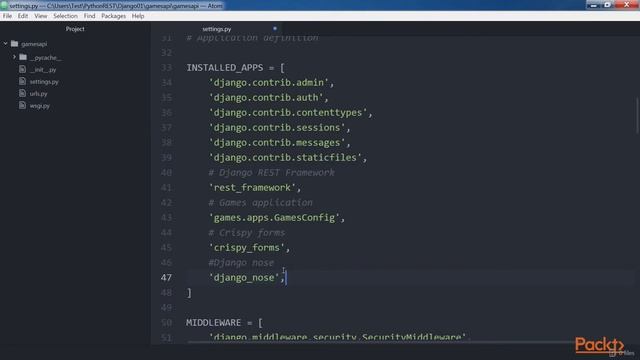This screenshot has width=640, height=360.
Task: Select the __pycache__ folder name
Action: point(45,58)
